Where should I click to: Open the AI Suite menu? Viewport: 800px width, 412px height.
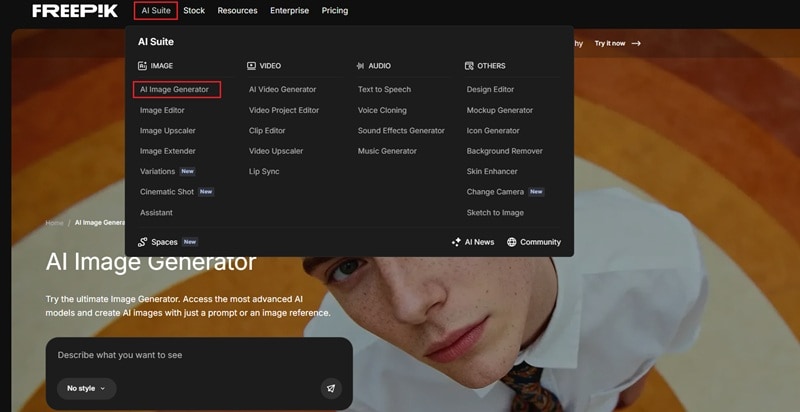click(x=156, y=11)
